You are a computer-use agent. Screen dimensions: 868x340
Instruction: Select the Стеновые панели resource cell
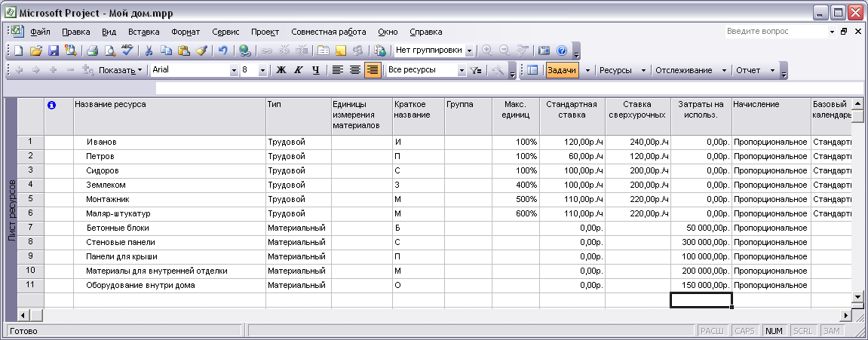170,243
